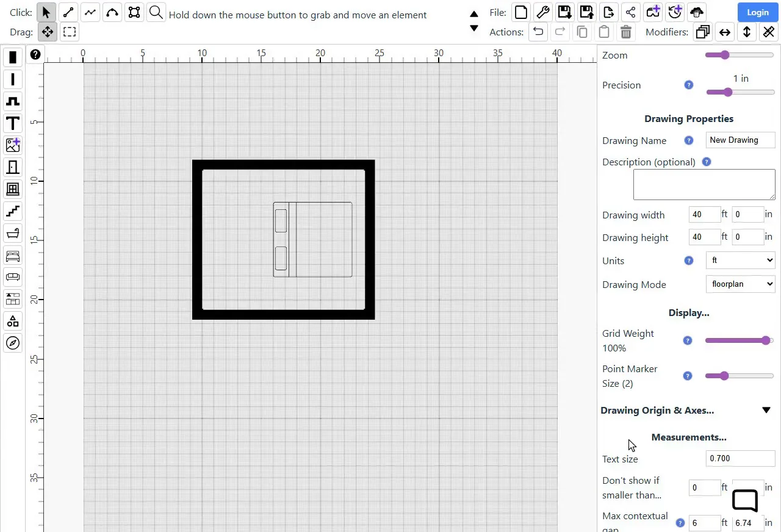This screenshot has width=781, height=532.
Task: Flip vertically with up-down arrow modifier
Action: point(746,32)
